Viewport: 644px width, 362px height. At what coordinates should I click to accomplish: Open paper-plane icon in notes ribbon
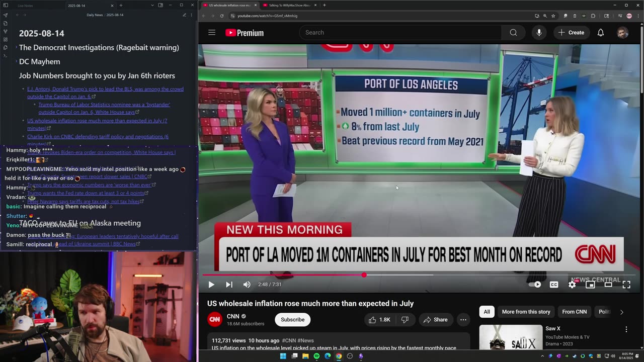tap(6, 15)
